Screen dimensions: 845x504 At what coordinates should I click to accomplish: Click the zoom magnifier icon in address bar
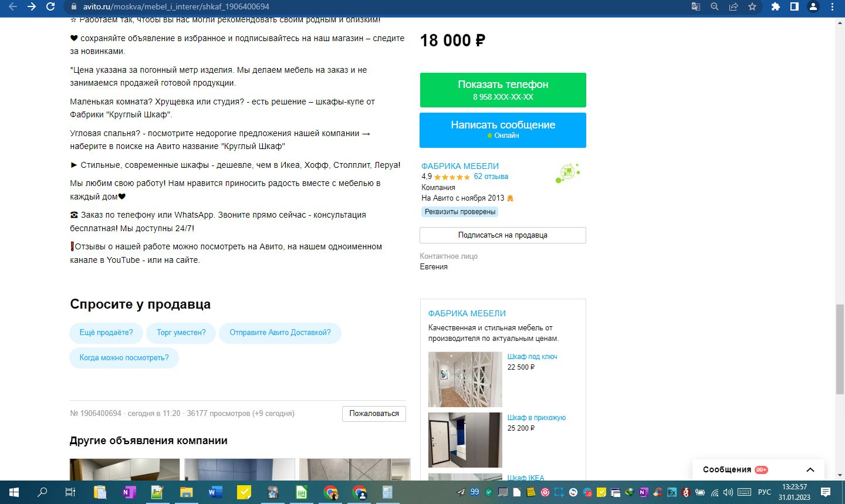(715, 6)
